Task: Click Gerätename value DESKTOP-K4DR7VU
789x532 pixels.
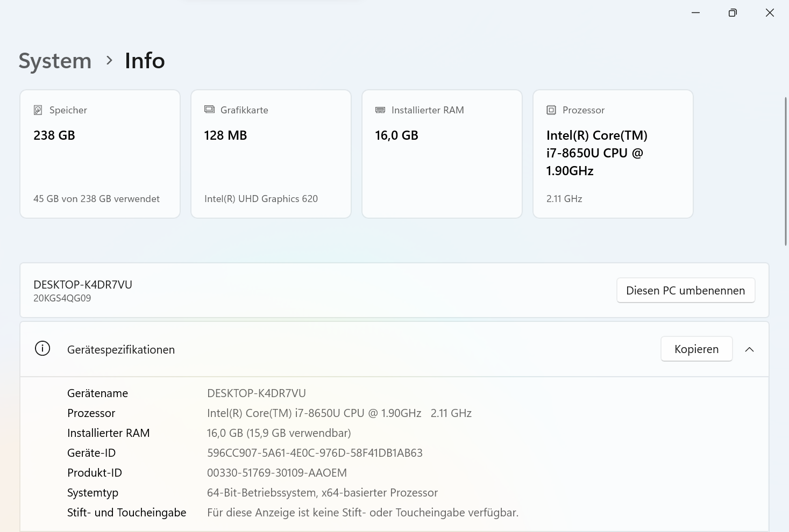Action: (257, 393)
